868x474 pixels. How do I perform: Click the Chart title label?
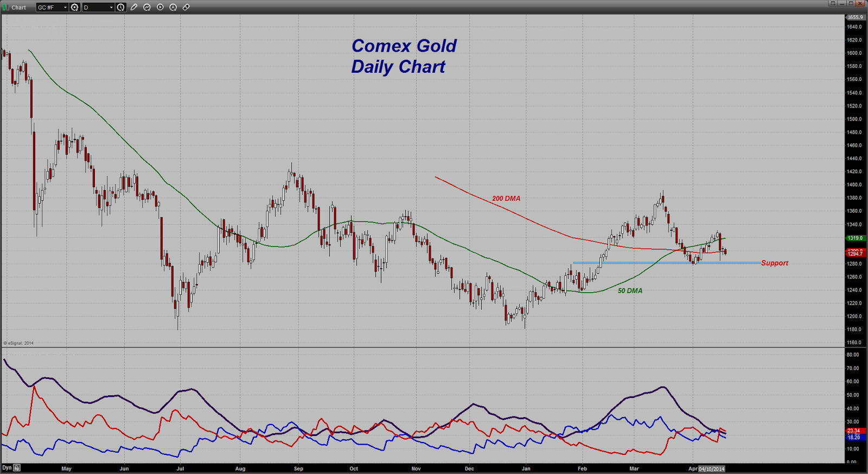click(19, 8)
